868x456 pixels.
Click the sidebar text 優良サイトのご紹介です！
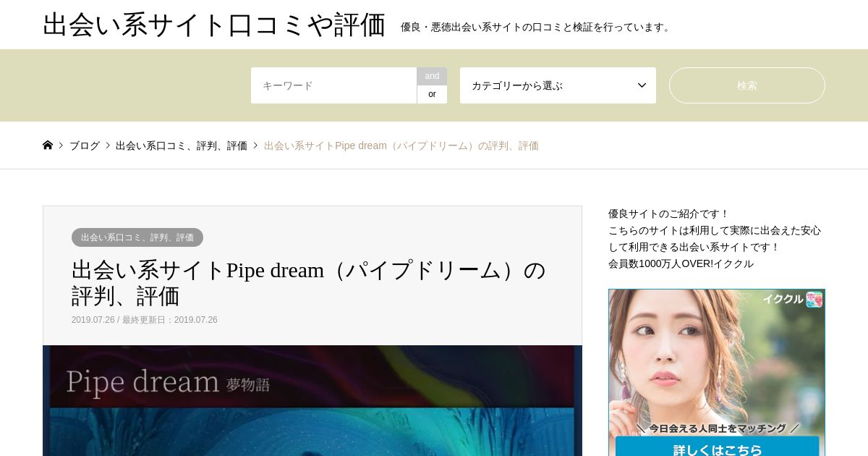669,214
